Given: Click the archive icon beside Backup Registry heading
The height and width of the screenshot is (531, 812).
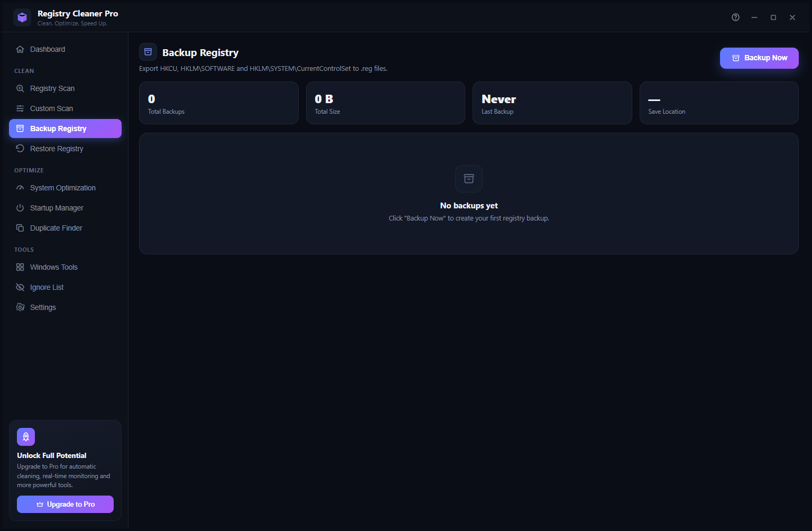Looking at the screenshot, I should coord(148,52).
